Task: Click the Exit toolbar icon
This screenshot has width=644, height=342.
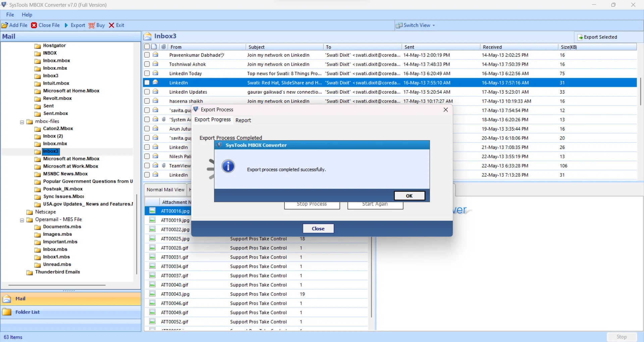Action: [112, 25]
